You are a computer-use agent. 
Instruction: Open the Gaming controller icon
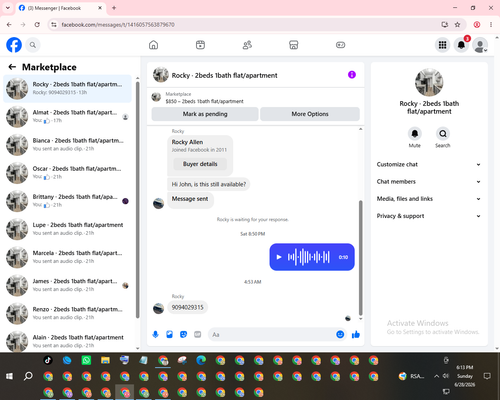point(340,45)
